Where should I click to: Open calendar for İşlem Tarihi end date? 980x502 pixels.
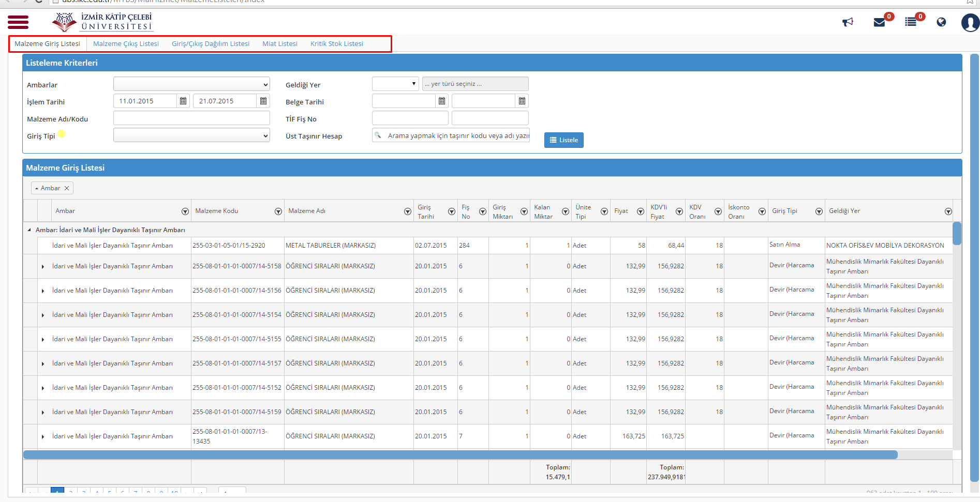coord(263,101)
